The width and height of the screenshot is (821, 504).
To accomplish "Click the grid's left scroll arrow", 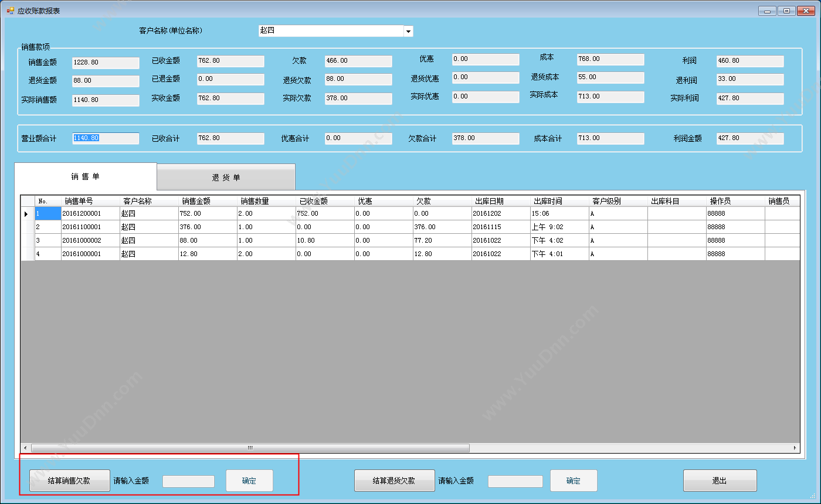I will click(x=25, y=448).
